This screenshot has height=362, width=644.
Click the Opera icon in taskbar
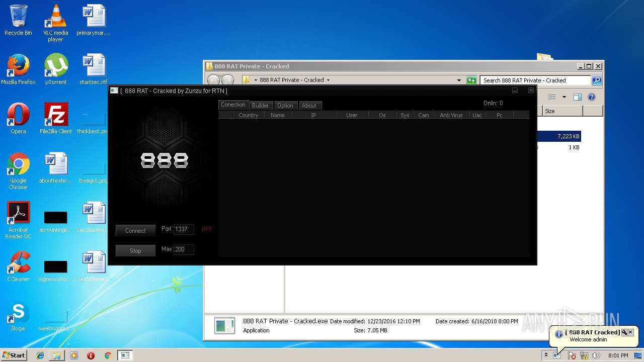(91, 355)
